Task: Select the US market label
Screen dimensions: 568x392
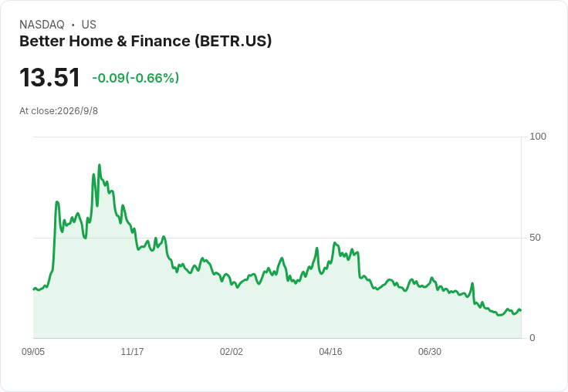Action: (89, 25)
